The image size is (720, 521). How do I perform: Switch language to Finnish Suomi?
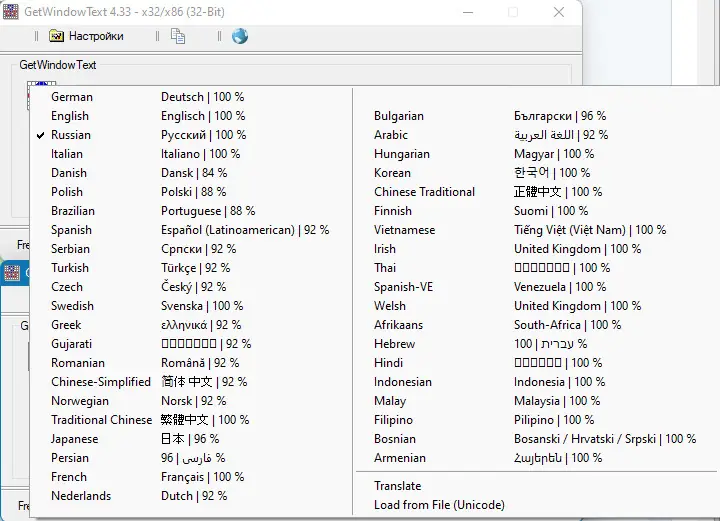536,211
